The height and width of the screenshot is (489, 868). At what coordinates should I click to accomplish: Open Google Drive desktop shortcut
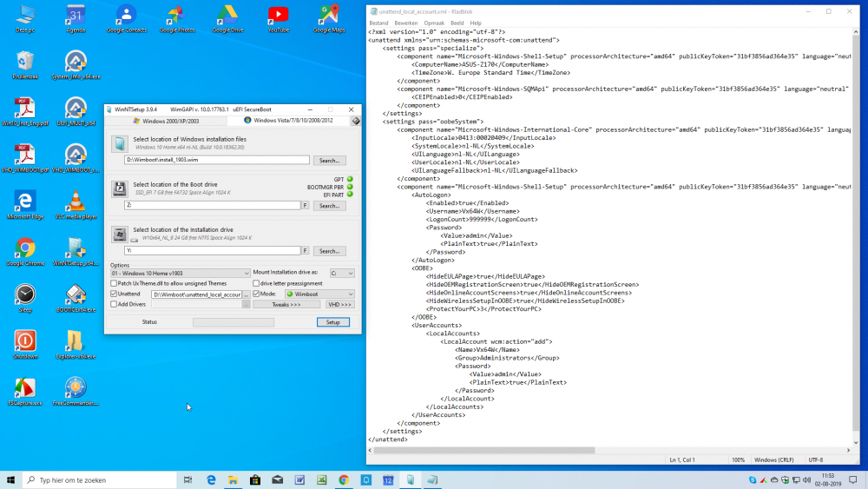[227, 17]
